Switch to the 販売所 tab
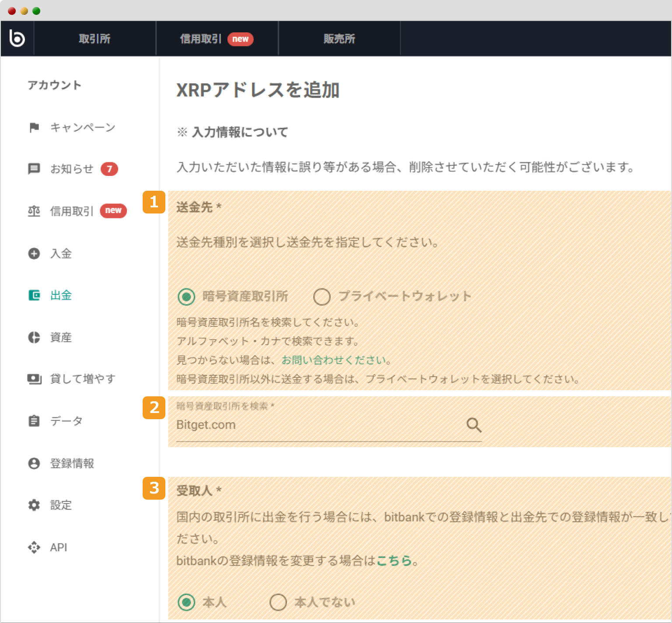Viewport: 672px width, 623px height. [x=339, y=38]
